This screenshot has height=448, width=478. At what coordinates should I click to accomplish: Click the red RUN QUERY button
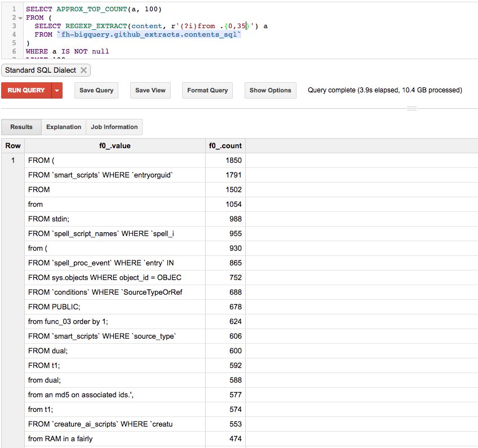pyautogui.click(x=26, y=91)
